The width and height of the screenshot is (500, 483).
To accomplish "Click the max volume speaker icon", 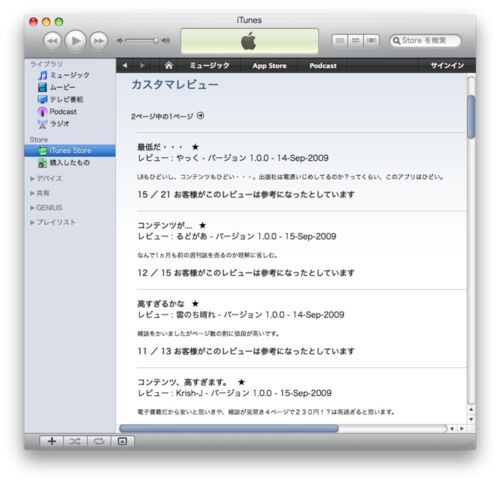I will [x=166, y=41].
